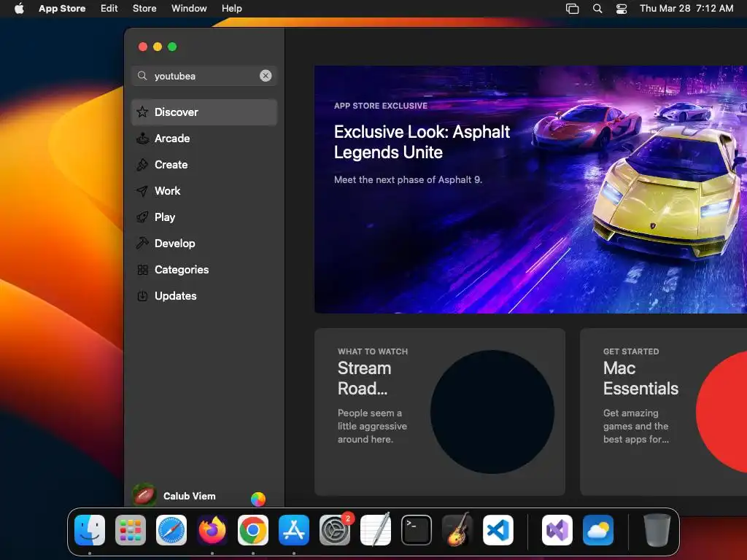The width and height of the screenshot is (747, 560).
Task: Open the Updates section
Action: point(204,296)
